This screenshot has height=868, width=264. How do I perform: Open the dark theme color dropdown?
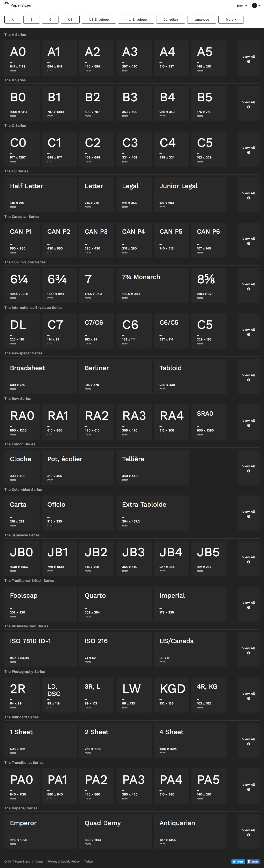(256, 6)
